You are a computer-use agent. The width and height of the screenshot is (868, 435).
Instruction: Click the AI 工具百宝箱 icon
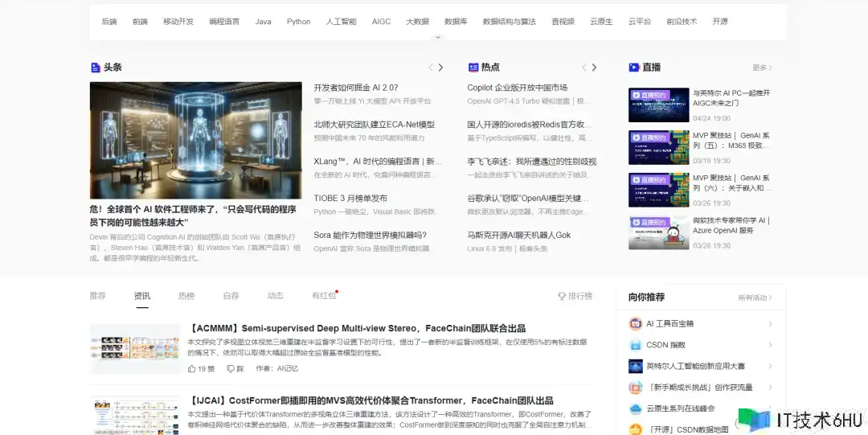(636, 323)
